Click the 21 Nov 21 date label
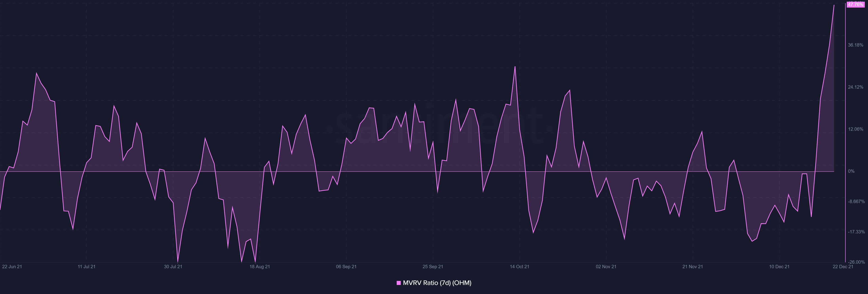Viewport: 868px width, 294px height. click(692, 267)
